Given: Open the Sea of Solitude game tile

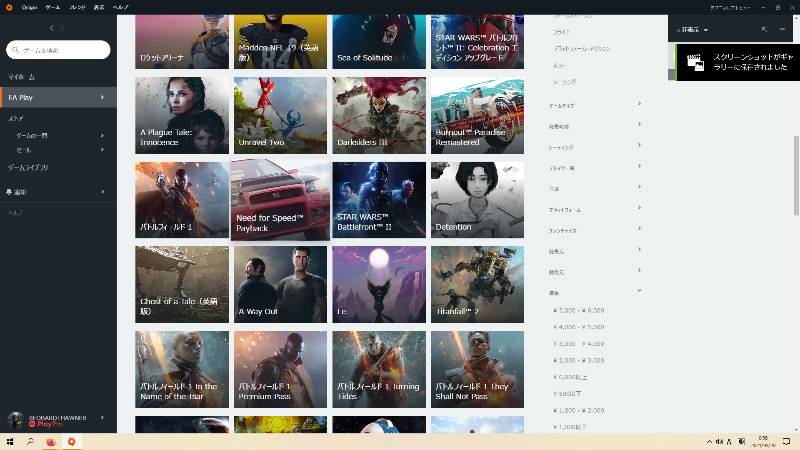Looking at the screenshot, I should pyautogui.click(x=379, y=42).
